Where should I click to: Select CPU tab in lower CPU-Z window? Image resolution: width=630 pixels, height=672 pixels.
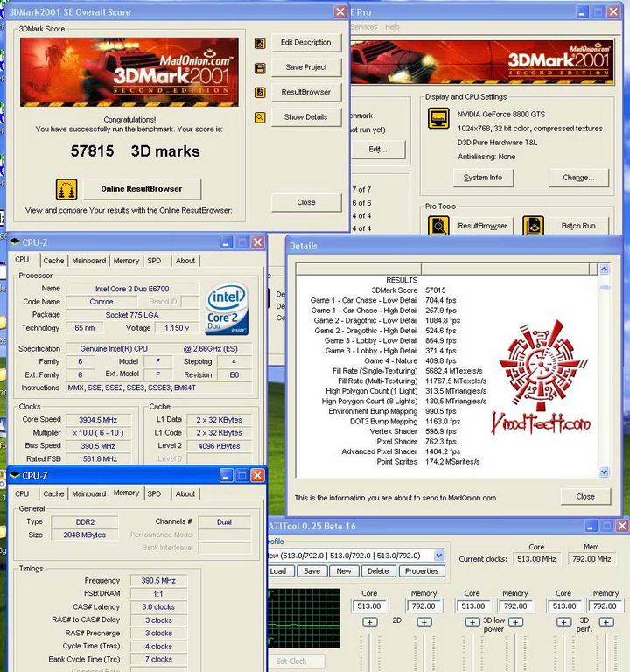22,493
